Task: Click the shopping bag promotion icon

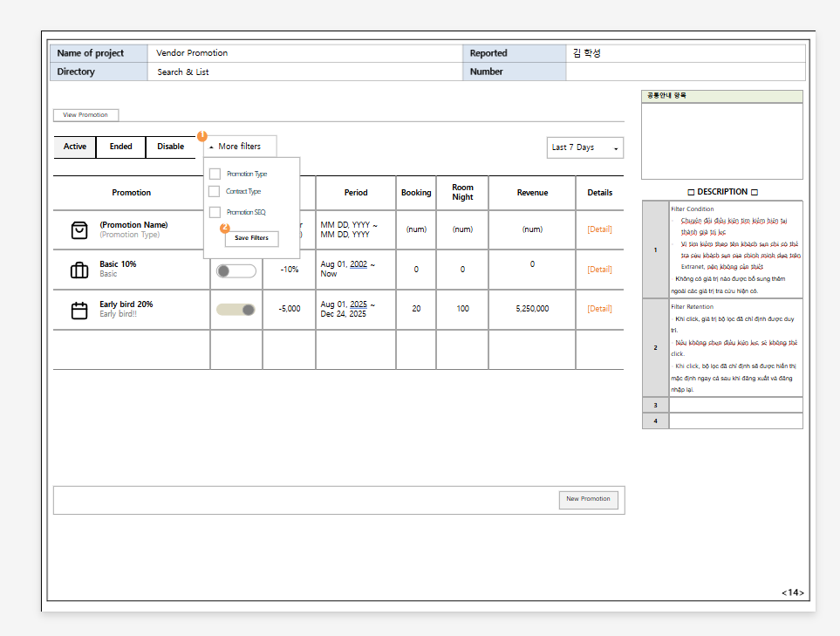Action: coord(79,229)
